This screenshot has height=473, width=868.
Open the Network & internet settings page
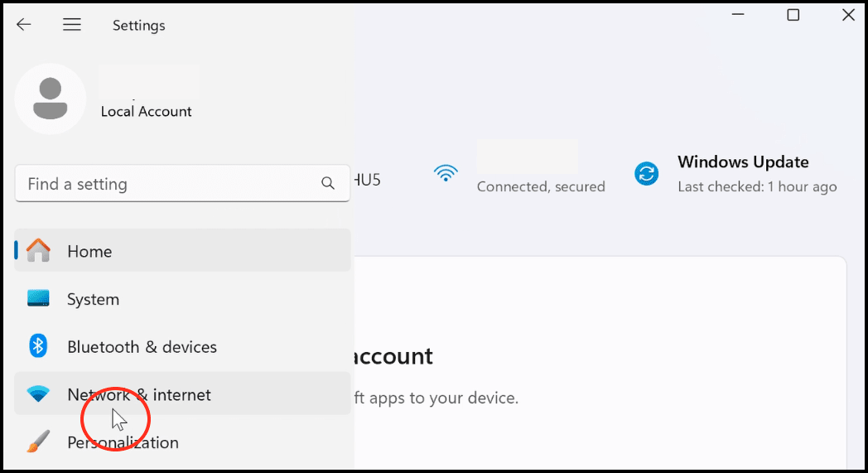(x=139, y=394)
